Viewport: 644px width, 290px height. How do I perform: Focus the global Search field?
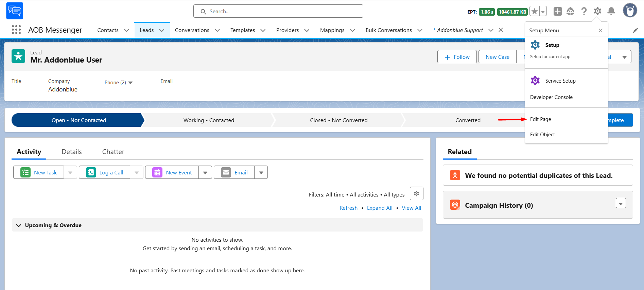coord(278,11)
